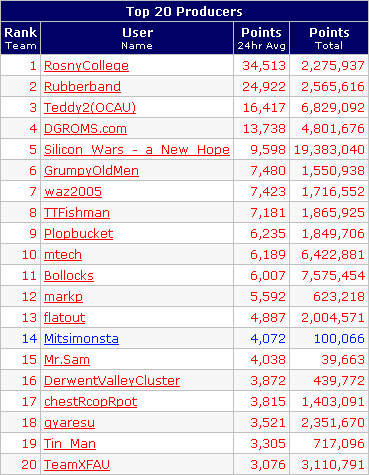Open Teddy2(OCAU) profile link
The height and width of the screenshot is (475, 369).
coord(90,108)
